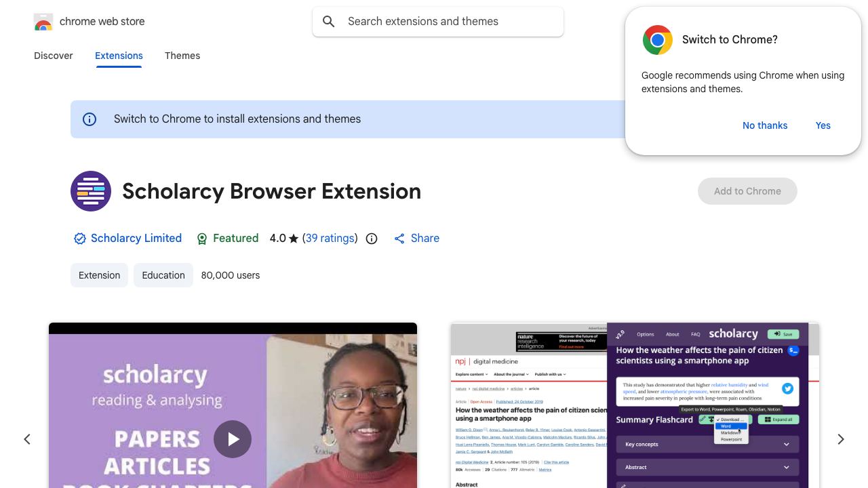Click Switch to Chrome to install banner text
The width and height of the screenshot is (868, 488).
237,119
